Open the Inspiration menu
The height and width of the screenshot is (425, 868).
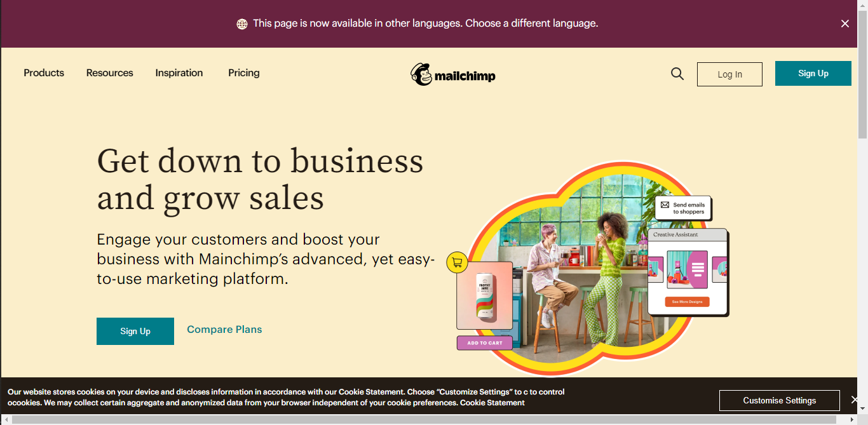coord(179,73)
